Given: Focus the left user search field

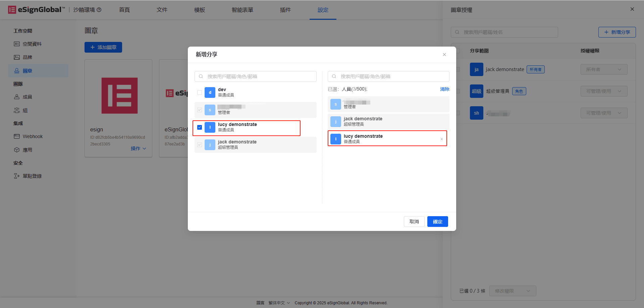Looking at the screenshot, I should (255, 76).
